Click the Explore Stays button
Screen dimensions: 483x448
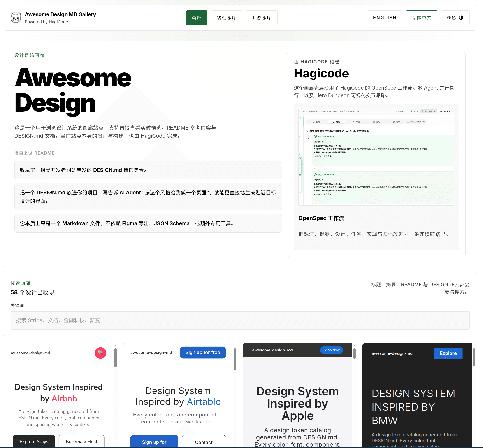34,441
